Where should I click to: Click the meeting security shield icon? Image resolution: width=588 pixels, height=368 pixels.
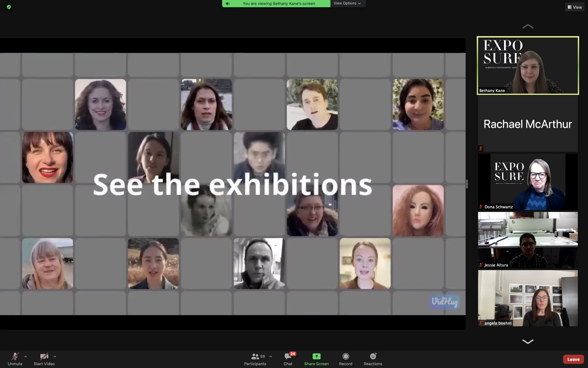tap(9, 7)
